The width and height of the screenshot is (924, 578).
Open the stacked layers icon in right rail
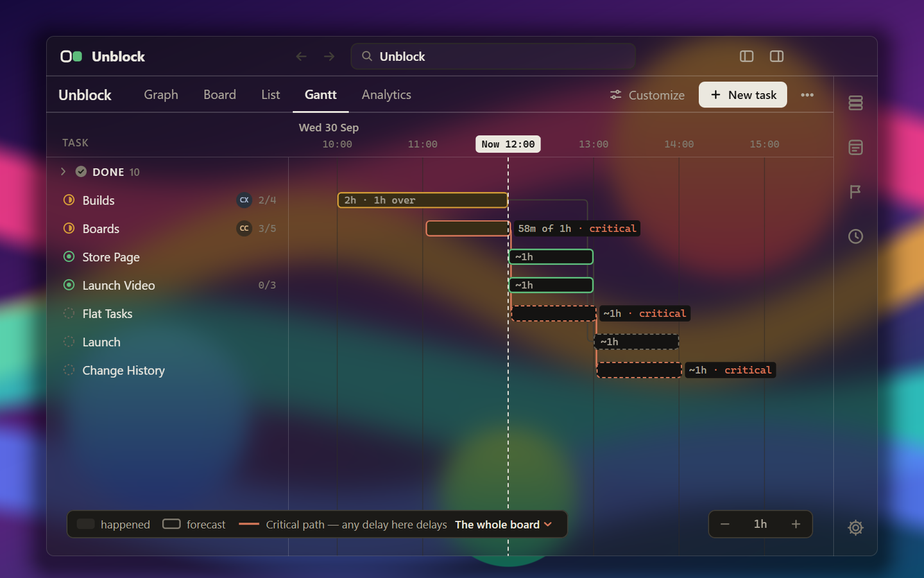(855, 103)
